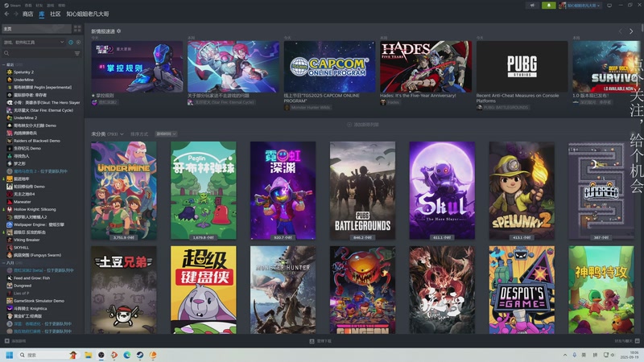Go forward with the right arrow button
The height and width of the screenshot is (362, 644).
pos(15,14)
